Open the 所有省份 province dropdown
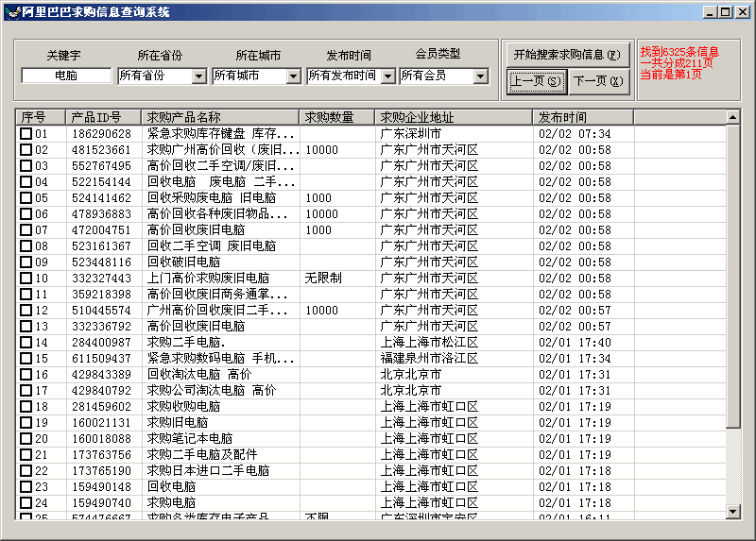This screenshot has width=756, height=541. [199, 76]
